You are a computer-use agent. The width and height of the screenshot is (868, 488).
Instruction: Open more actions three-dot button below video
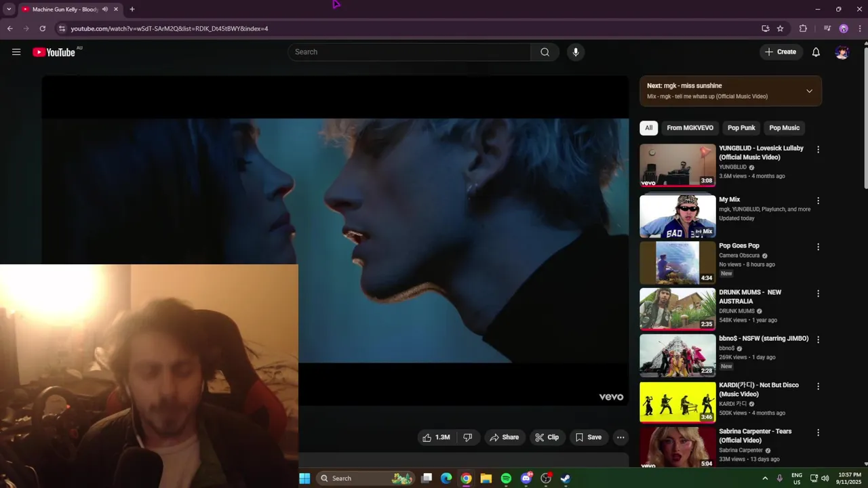(x=620, y=437)
